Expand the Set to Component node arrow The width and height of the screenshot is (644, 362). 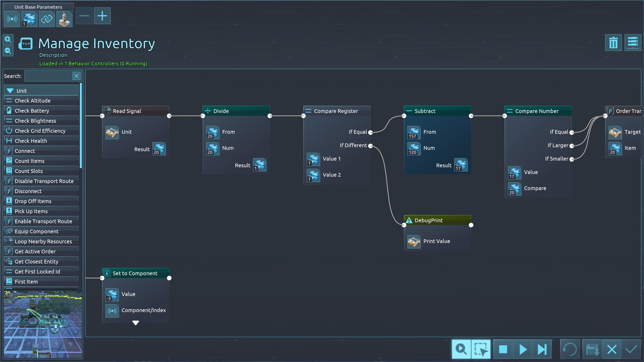tap(136, 323)
